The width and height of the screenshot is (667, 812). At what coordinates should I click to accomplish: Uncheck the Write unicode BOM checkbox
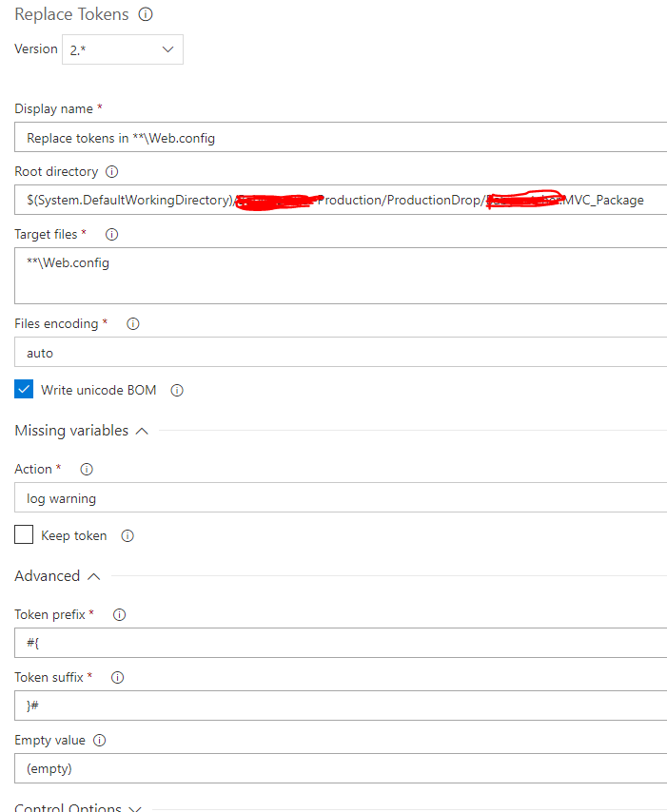point(23,389)
